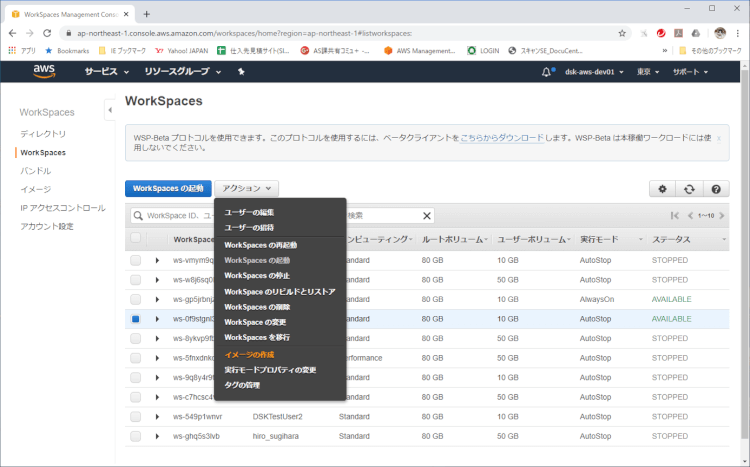Image resolution: width=750 pixels, height=467 pixels.
Task: Open the notifications bell icon
Action: tap(547, 72)
